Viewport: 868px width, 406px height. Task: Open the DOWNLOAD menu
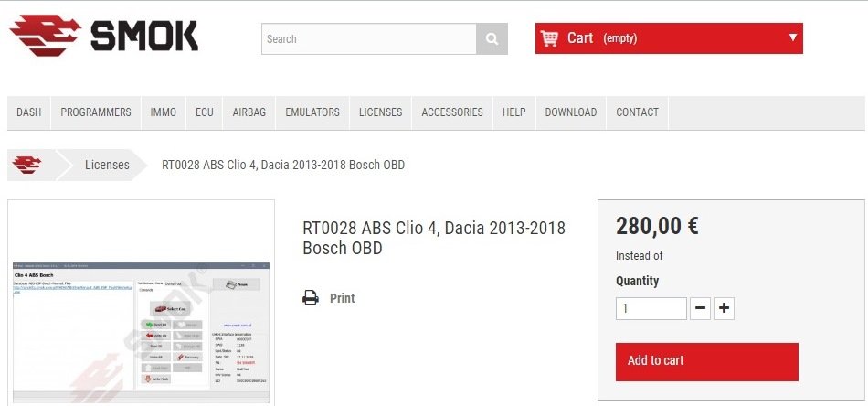coord(571,112)
